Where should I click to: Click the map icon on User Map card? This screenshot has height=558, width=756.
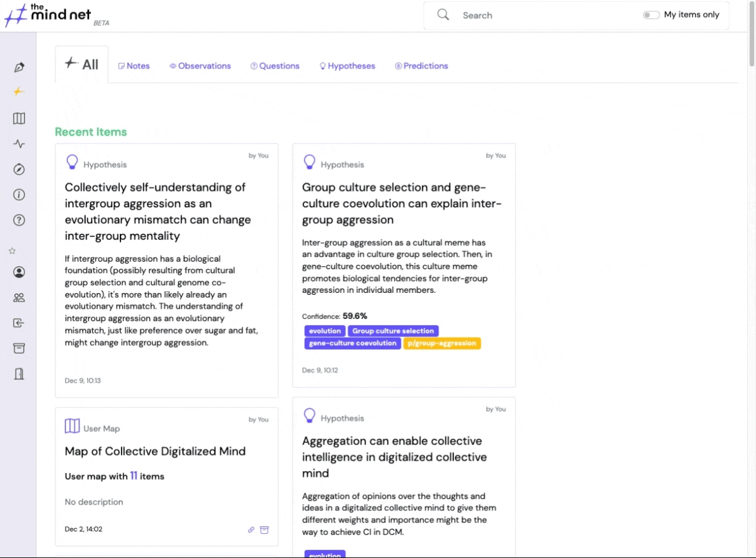72,426
